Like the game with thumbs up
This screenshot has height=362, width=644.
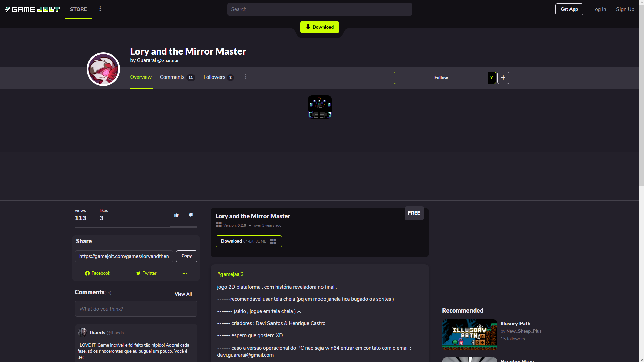coord(176,215)
